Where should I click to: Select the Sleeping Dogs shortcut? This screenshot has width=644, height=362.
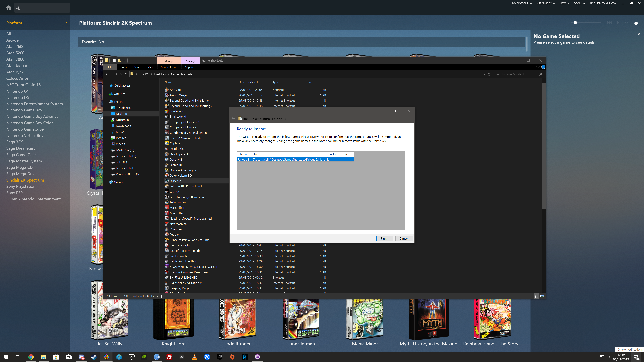179,288
